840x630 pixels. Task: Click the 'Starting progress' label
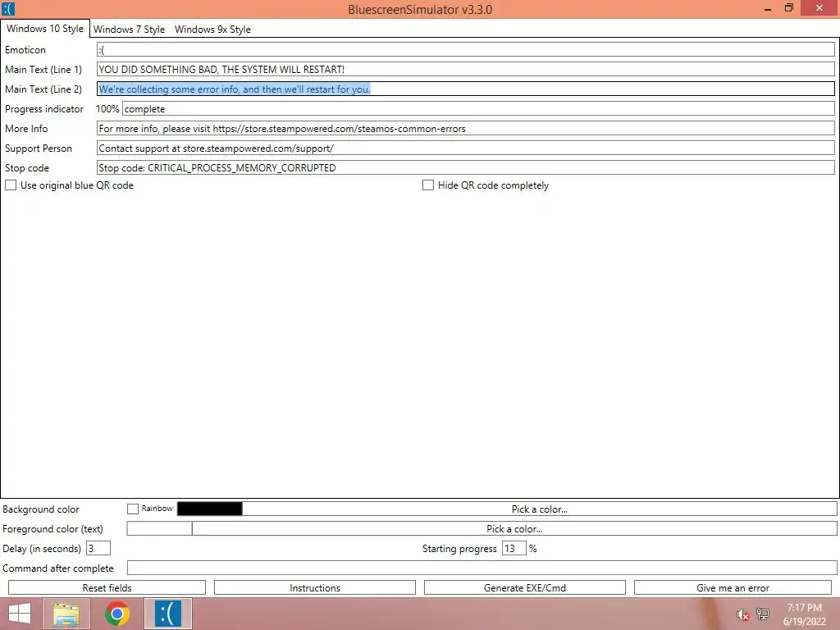tap(459, 549)
